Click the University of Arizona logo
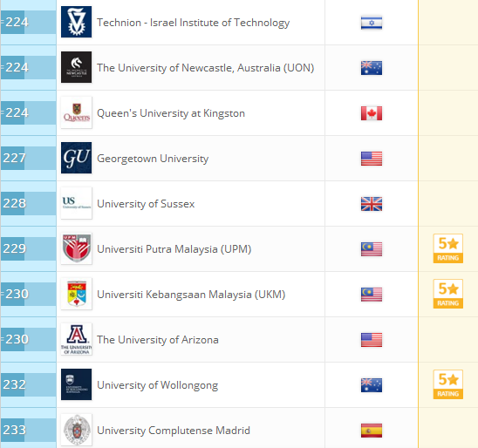Viewport: 478px width, 448px height. [x=76, y=339]
